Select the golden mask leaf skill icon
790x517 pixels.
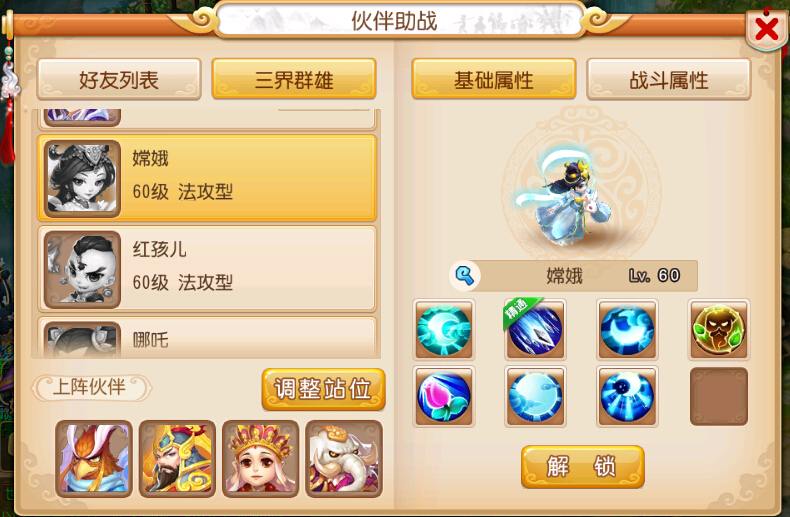point(719,330)
